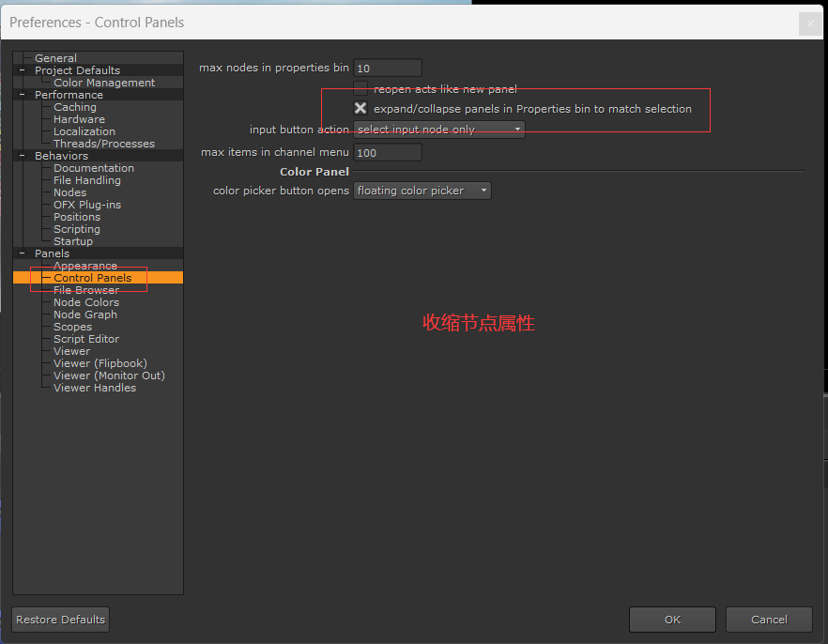Open Startup preferences
Viewport: 828px width, 644px height.
73,241
